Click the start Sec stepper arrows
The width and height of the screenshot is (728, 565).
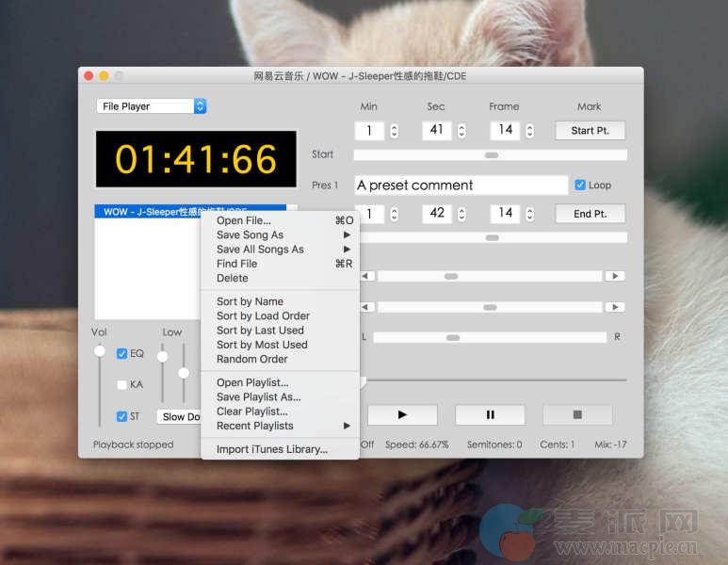pyautogui.click(x=461, y=131)
